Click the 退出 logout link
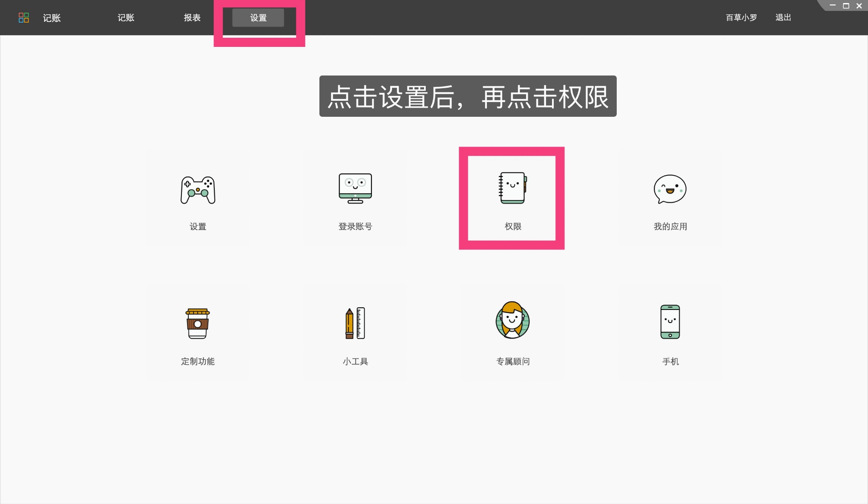The height and width of the screenshot is (504, 868). (783, 17)
